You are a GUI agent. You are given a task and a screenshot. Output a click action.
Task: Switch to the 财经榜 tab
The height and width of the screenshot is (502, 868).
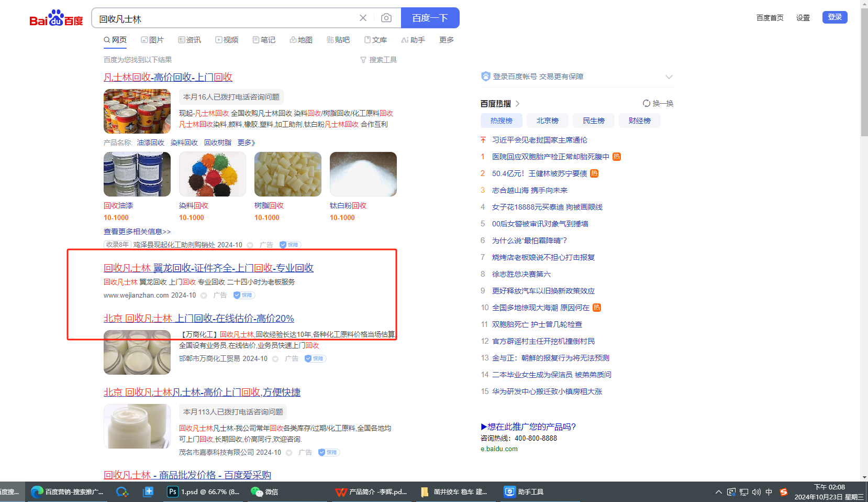coord(640,121)
